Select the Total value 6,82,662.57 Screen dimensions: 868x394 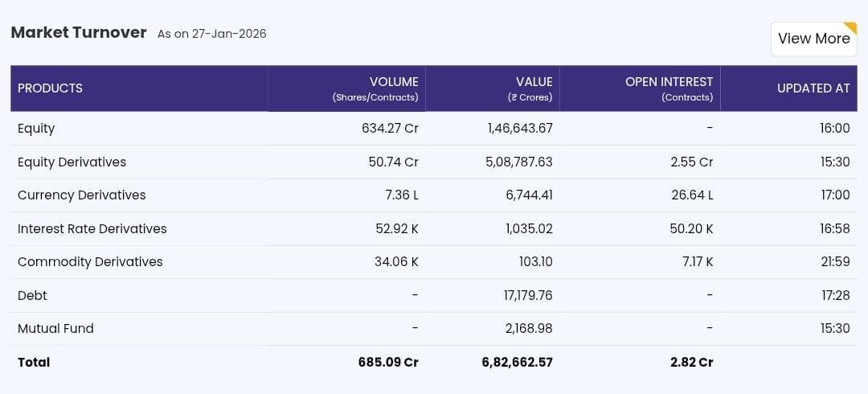517,363
